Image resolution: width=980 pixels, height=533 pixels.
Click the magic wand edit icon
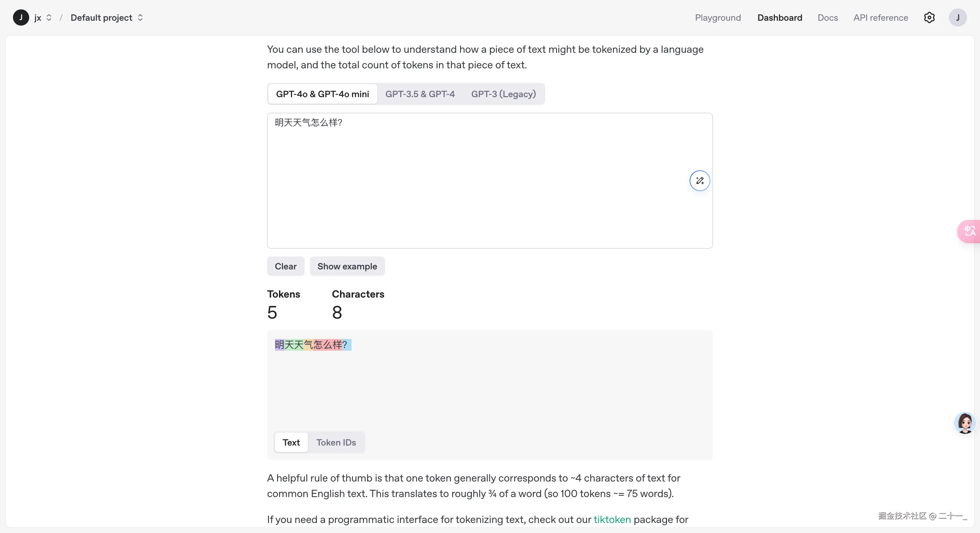point(699,181)
